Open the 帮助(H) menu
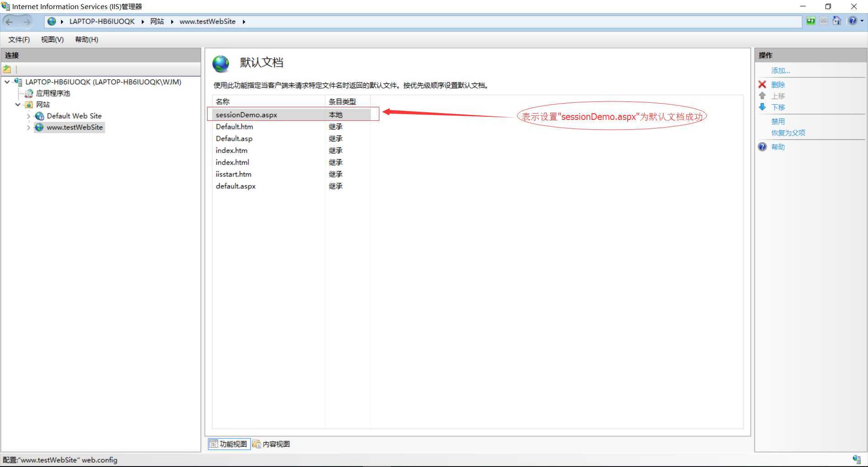The width and height of the screenshot is (868, 467). 87,40
